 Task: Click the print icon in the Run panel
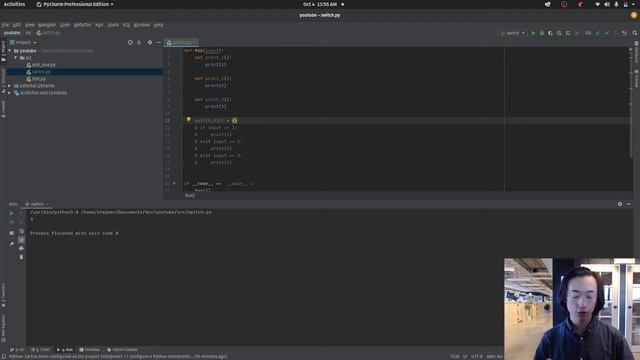coord(21,248)
